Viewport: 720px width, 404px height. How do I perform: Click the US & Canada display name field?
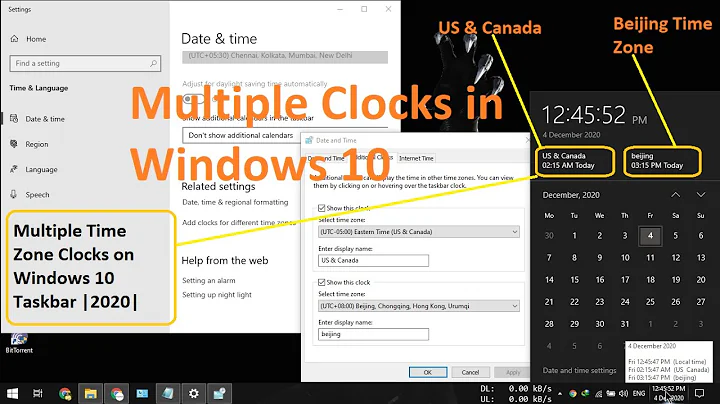[x=373, y=260]
